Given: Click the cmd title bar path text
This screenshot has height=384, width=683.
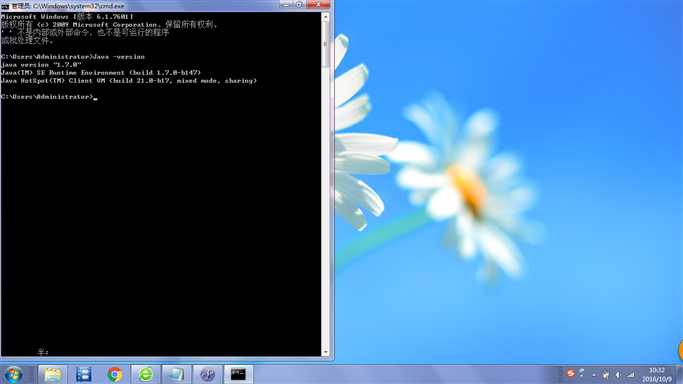Looking at the screenshot, I should click(x=78, y=6).
